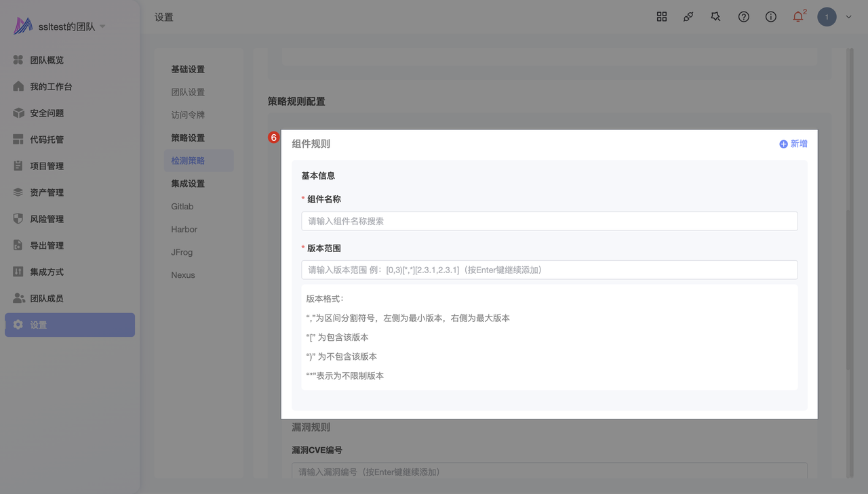
Task: Expand the user account menu chevron
Action: (848, 18)
